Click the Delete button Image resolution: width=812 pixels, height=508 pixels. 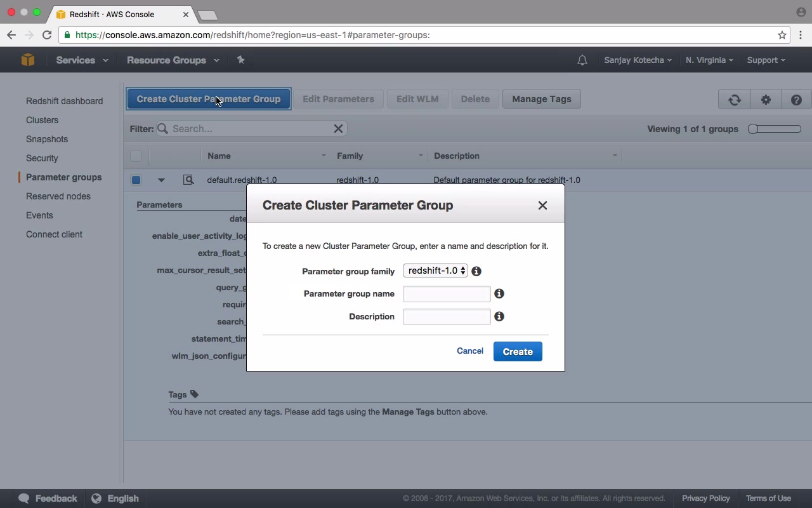click(475, 99)
